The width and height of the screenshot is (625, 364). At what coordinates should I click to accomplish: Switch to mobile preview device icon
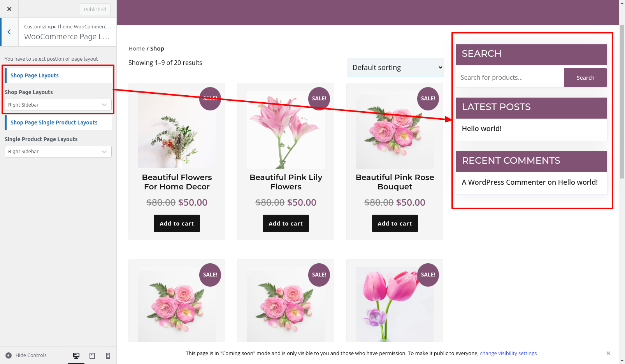(x=108, y=355)
